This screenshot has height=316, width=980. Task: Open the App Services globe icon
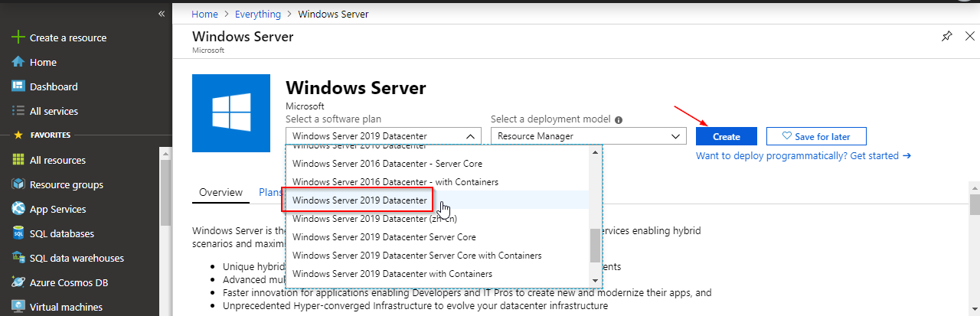click(18, 209)
